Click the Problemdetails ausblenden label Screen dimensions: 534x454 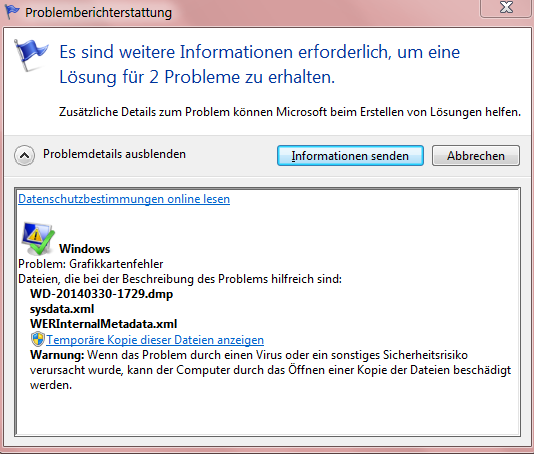pyautogui.click(x=114, y=154)
